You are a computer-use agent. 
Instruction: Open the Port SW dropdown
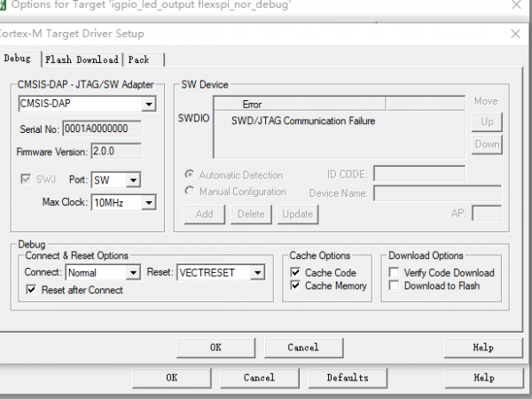[132, 180]
